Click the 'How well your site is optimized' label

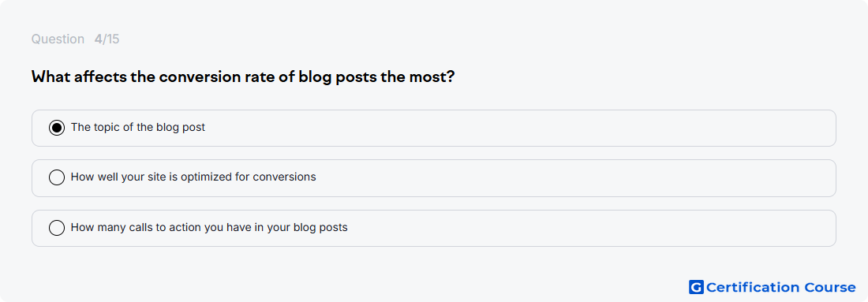coord(193,177)
